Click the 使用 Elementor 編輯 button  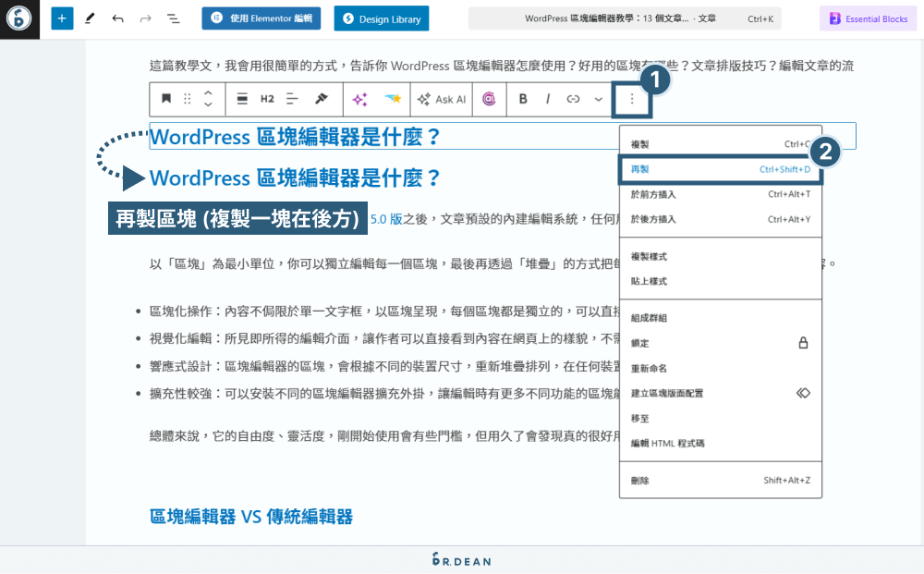[261, 18]
